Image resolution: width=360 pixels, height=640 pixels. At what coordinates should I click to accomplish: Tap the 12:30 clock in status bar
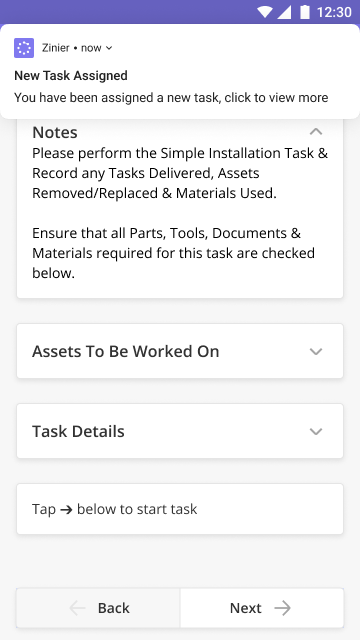click(334, 12)
